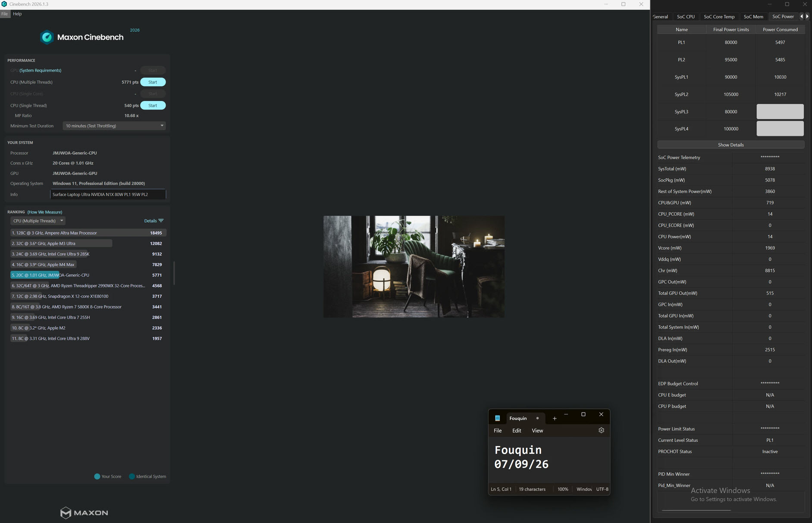Image resolution: width=812 pixels, height=523 pixels.
Task: Select the SoC Power tab
Action: point(783,16)
